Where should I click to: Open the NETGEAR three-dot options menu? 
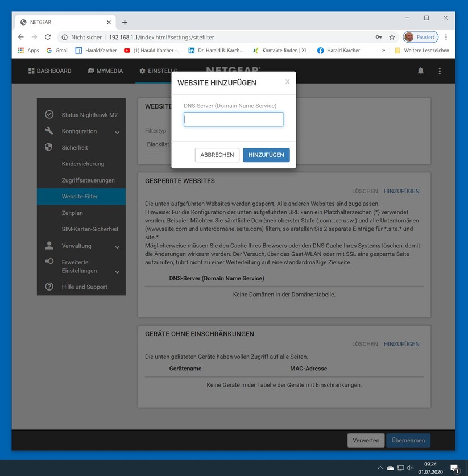click(x=440, y=71)
